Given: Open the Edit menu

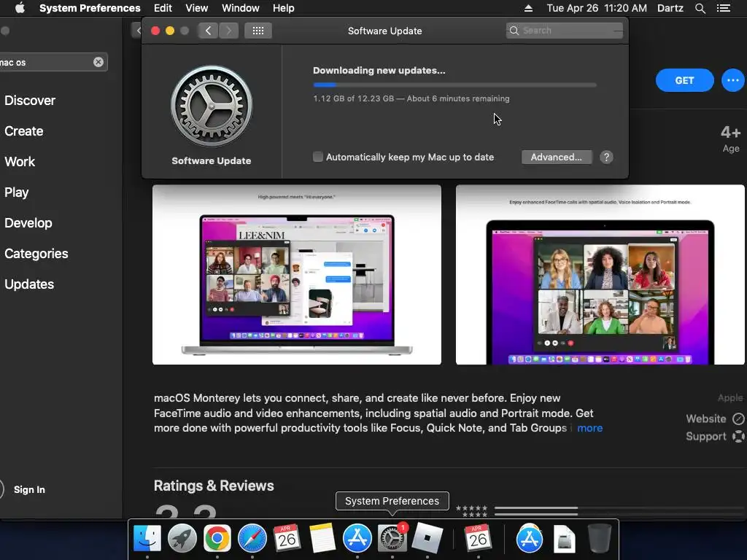Looking at the screenshot, I should [x=163, y=8].
